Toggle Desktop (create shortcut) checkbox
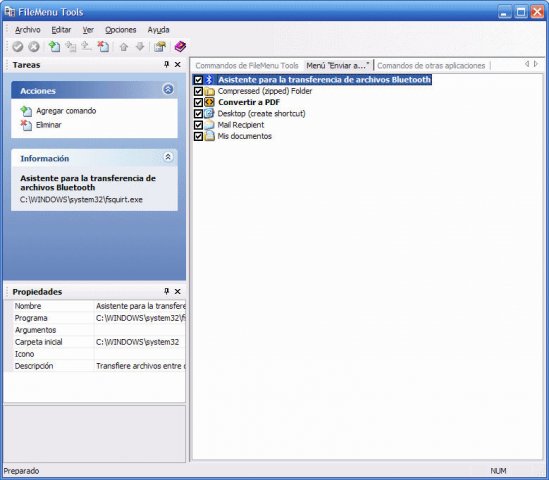The height and width of the screenshot is (480, 549). tap(198, 113)
